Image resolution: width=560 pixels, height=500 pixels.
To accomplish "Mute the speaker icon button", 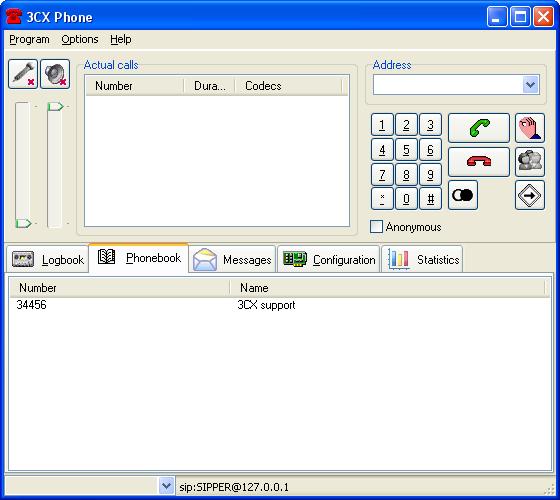I will (x=55, y=74).
